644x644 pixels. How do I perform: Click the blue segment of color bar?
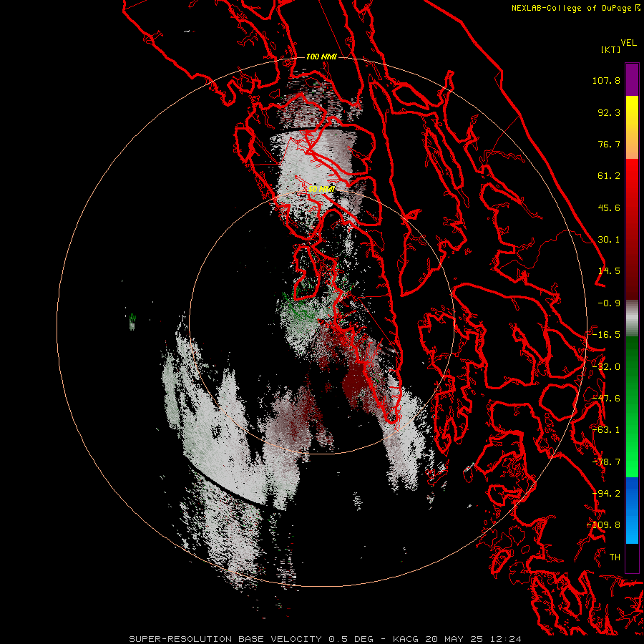(632, 510)
